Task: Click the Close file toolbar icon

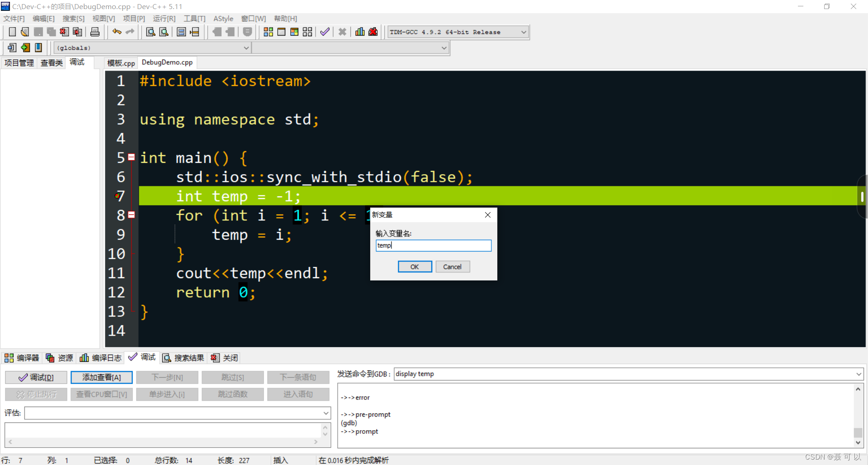Action: tap(64, 32)
